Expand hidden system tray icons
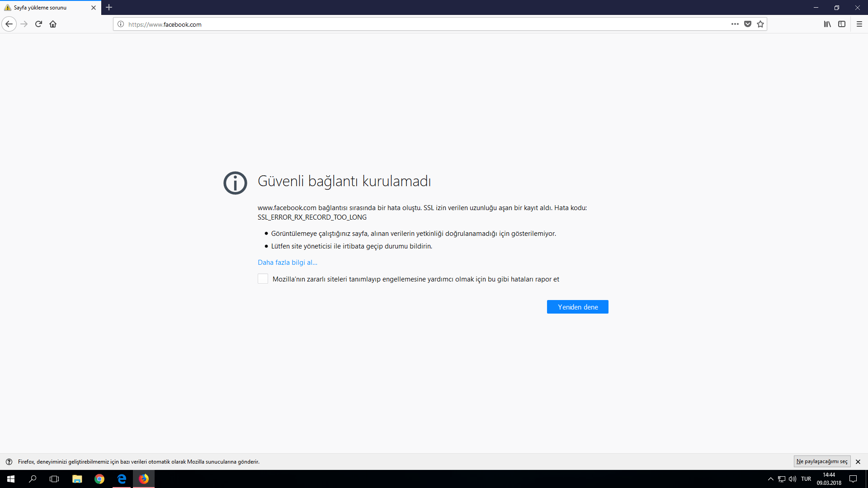This screenshot has height=488, width=868. tap(771, 479)
